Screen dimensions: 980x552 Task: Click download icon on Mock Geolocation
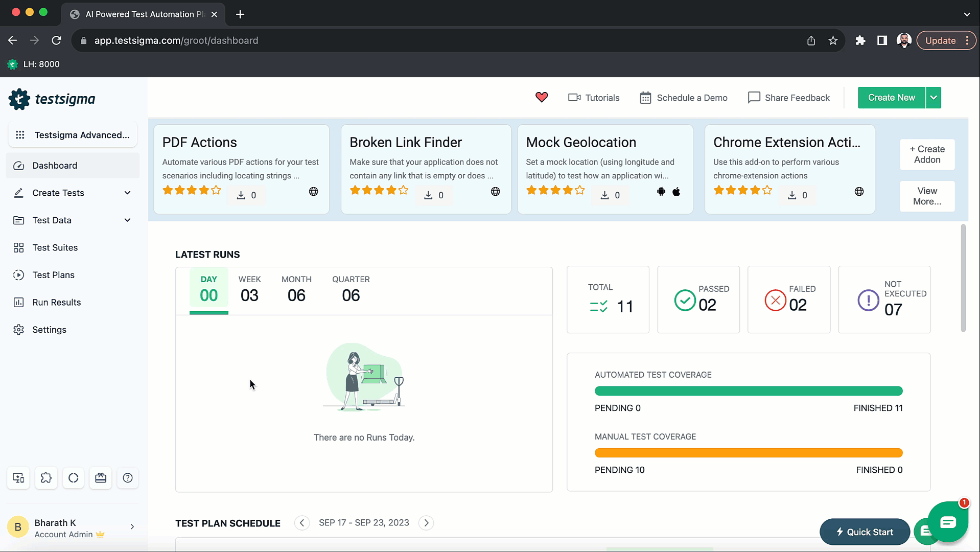click(604, 195)
